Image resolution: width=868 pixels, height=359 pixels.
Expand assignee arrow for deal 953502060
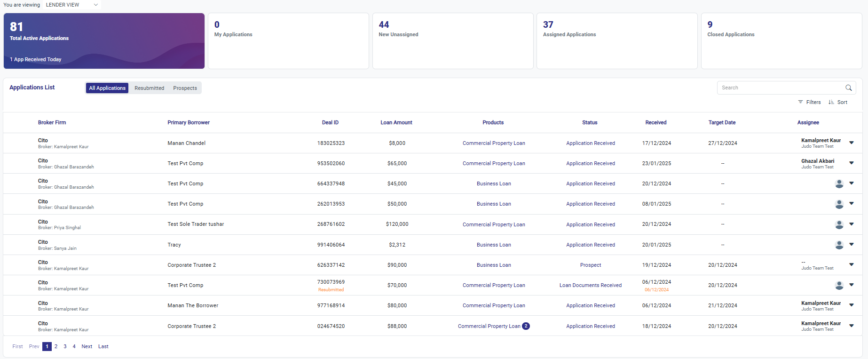[x=852, y=163]
